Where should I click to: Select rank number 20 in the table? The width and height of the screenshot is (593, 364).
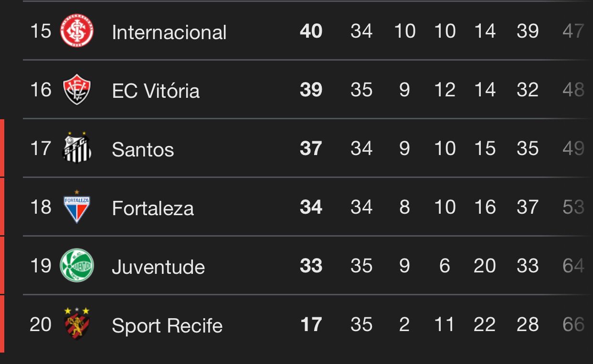click(x=40, y=324)
